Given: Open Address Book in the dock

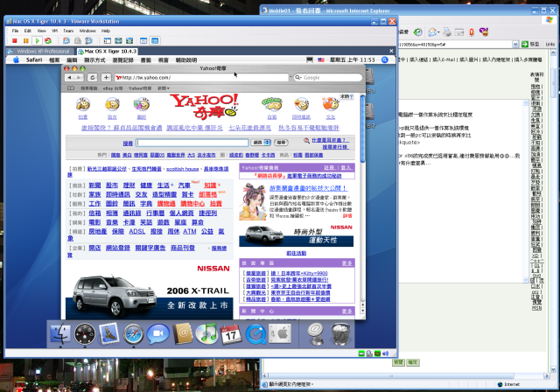Looking at the screenshot, I should click(183, 333).
